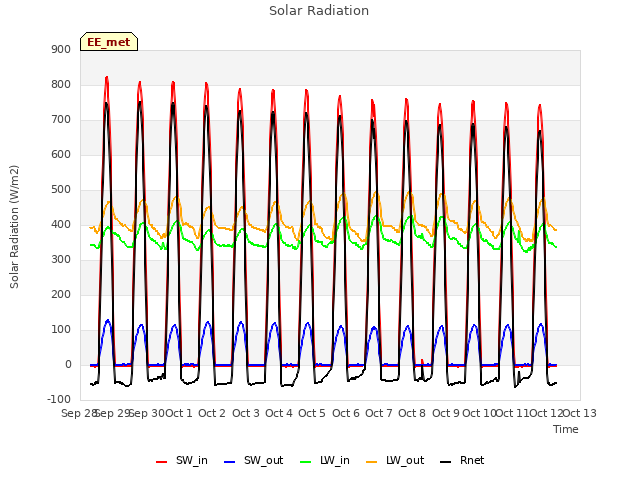This screenshot has width=640, height=480.
Task: Click the Oct 7 x-axis date label
Action: (x=379, y=413)
